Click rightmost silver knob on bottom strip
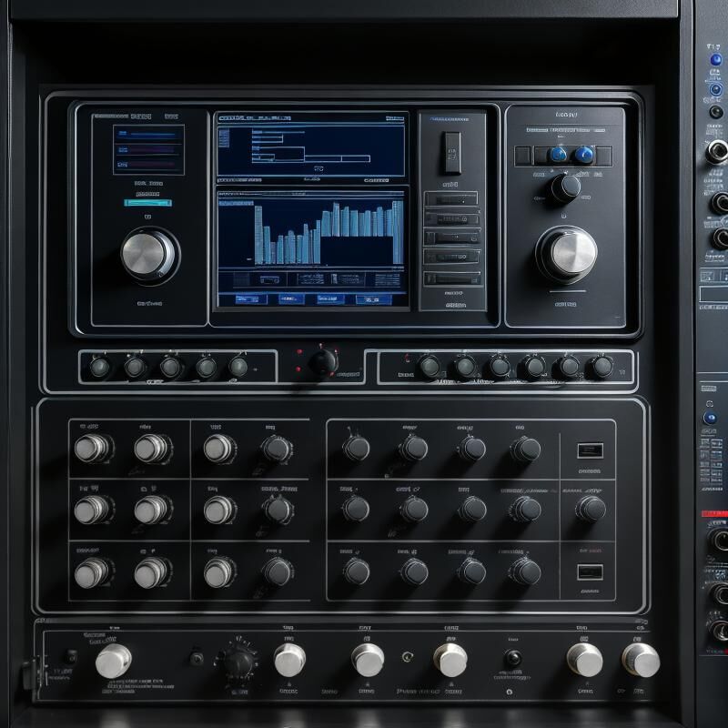The image size is (728, 728). click(x=641, y=660)
